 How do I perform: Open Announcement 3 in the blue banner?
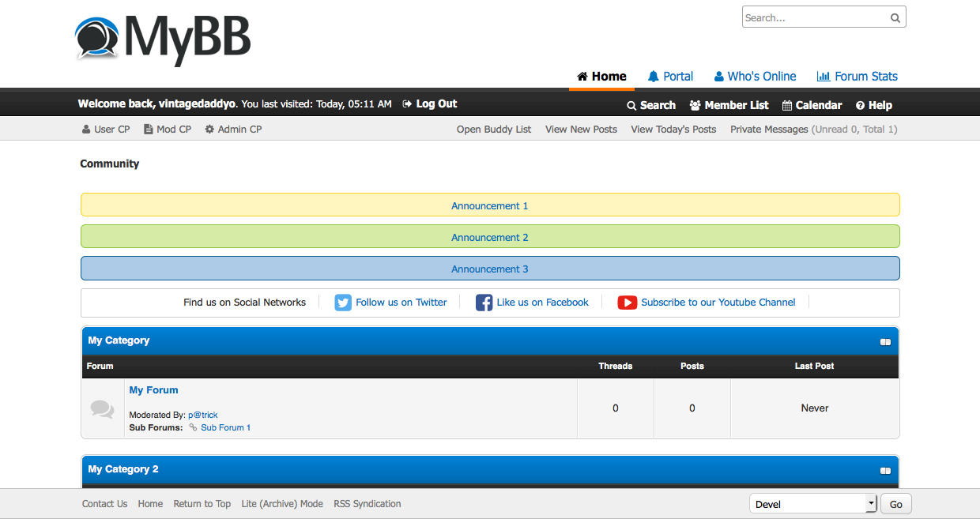pyautogui.click(x=490, y=269)
